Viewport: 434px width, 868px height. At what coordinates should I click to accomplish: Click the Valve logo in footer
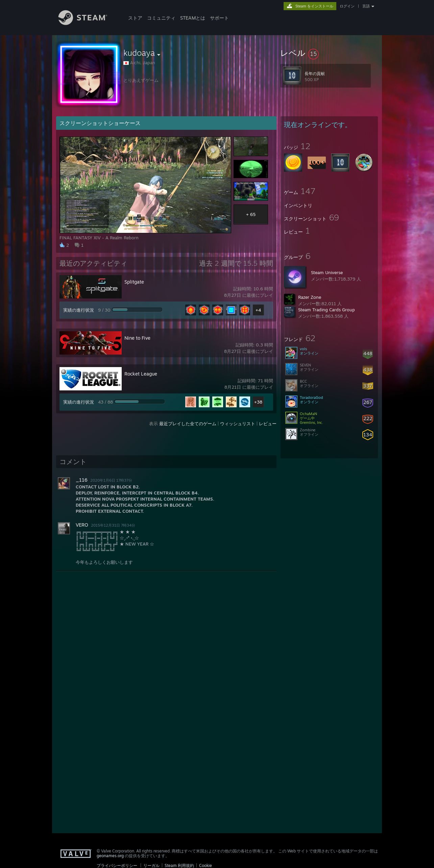click(x=76, y=854)
